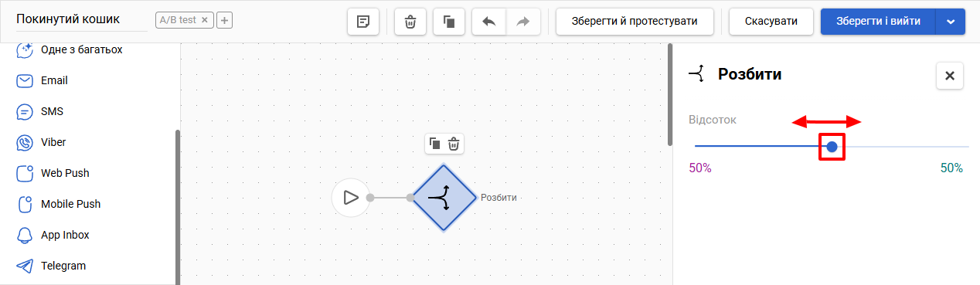The width and height of the screenshot is (980, 285).
Task: Click the Розбити label next to node
Action: [499, 198]
